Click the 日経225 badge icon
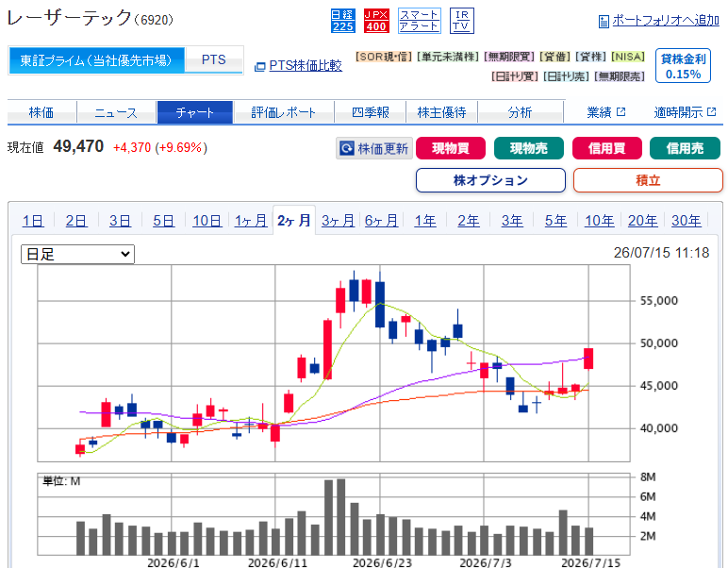Image resolution: width=728 pixels, height=568 pixels. (343, 21)
